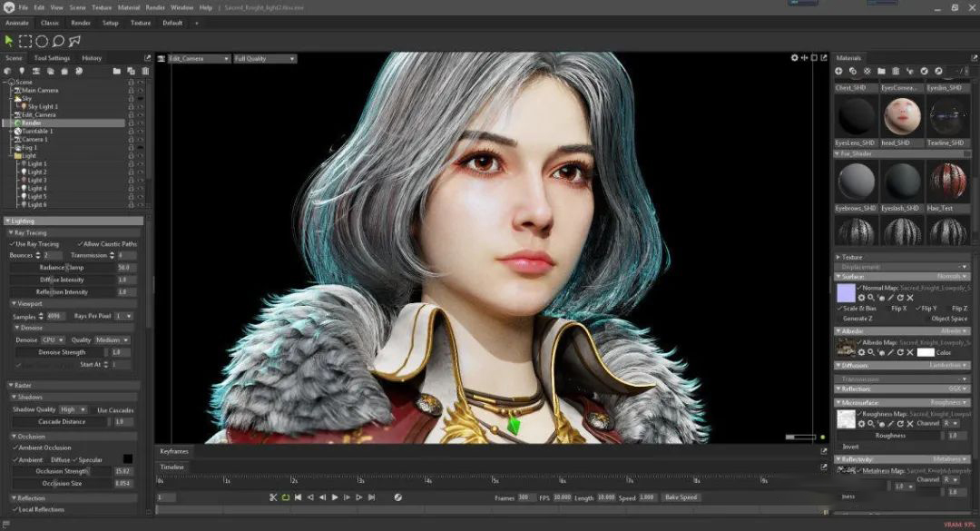
Task: Enable Use Cascades checkbox
Action: [x=93, y=410]
